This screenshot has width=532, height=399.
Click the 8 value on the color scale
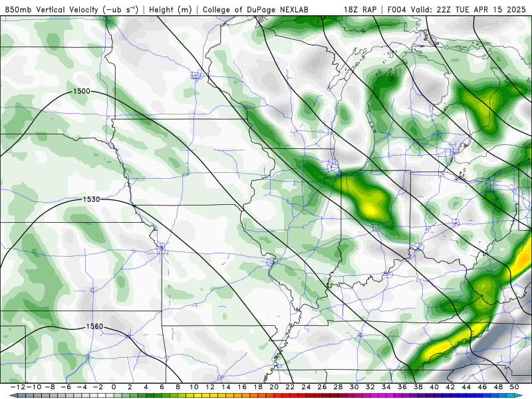(x=178, y=387)
